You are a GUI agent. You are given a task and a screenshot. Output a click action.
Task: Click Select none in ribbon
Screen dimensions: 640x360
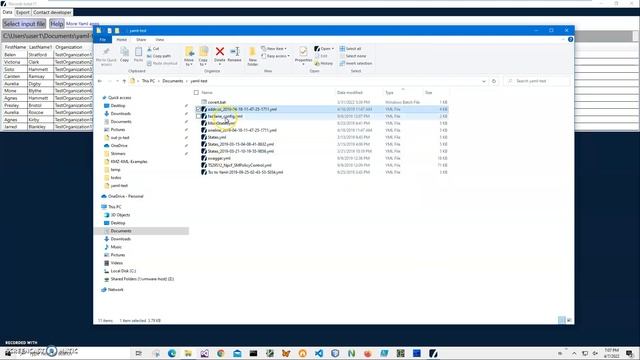pyautogui.click(x=353, y=56)
